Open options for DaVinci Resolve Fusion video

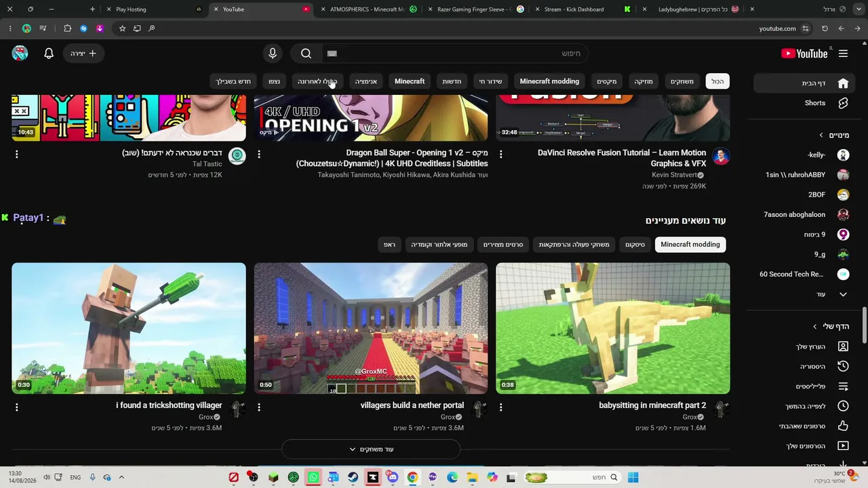click(x=501, y=154)
